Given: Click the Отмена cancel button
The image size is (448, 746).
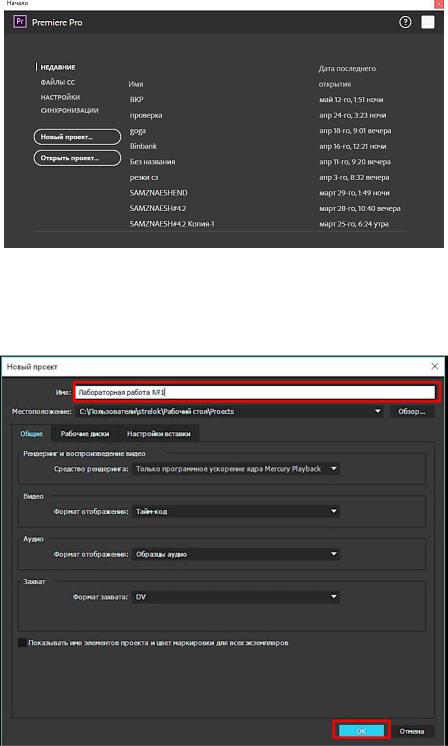Looking at the screenshot, I should [412, 731].
